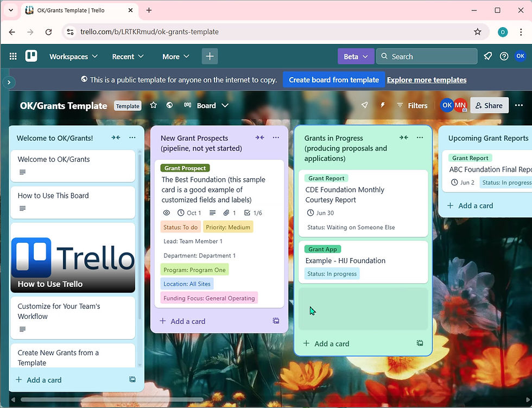The image size is (532, 408).
Task: Add a card to New Grant Prospects
Action: [183, 321]
